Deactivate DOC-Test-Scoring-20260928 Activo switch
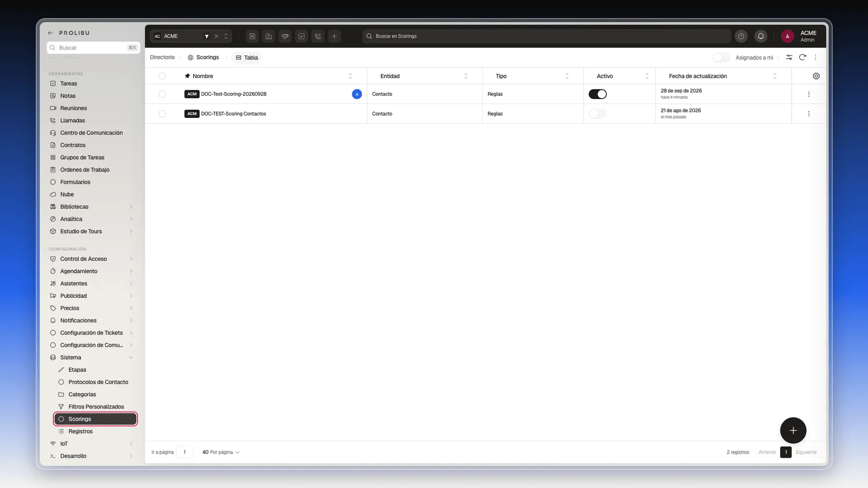Image resolution: width=868 pixels, height=488 pixels. 598,94
